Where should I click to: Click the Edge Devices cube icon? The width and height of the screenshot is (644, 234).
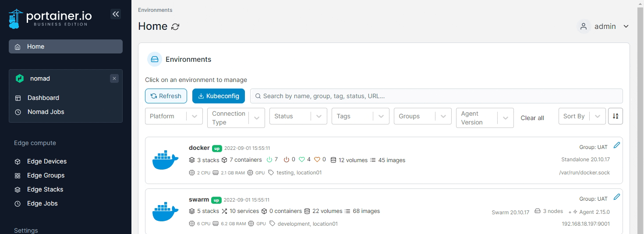coord(18,161)
